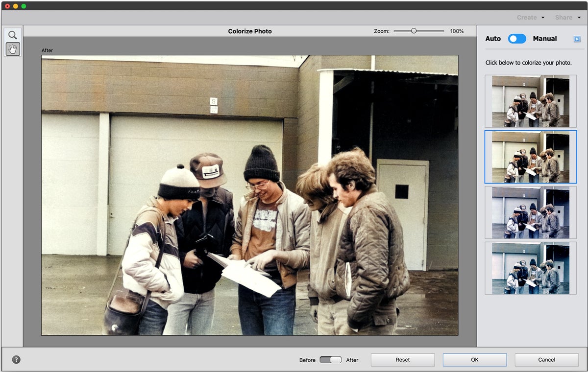Click the Auto mode label
Screen dimensions: 588x372
(x=493, y=39)
